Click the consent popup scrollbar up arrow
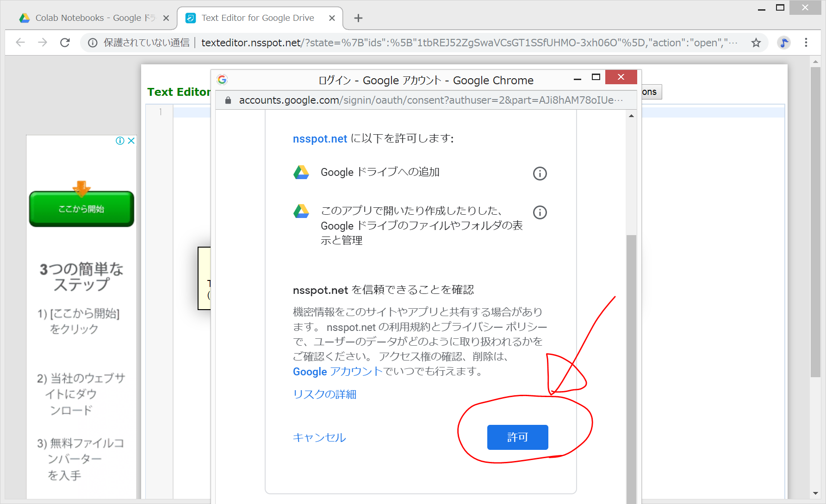Viewport: 826px width, 504px height. click(631, 116)
